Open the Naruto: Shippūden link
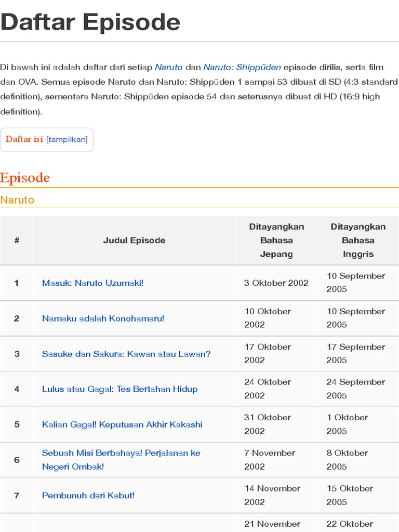Viewport: 399px width, 532px height. 242,67
